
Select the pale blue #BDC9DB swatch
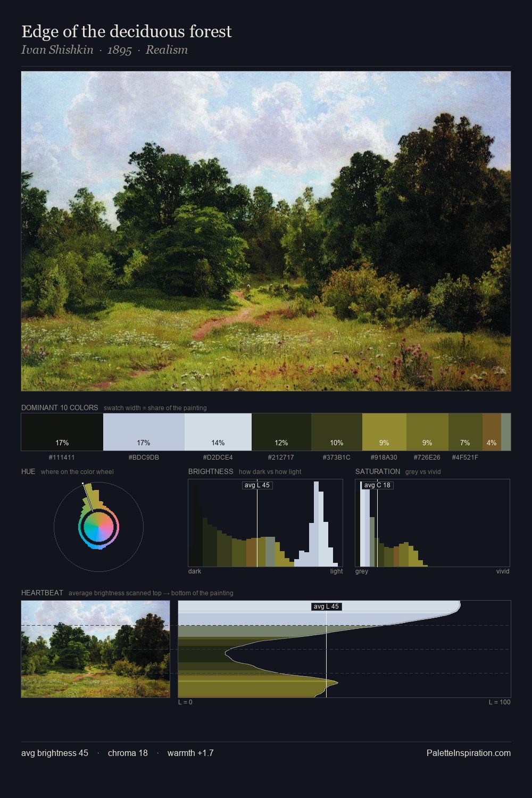(x=144, y=432)
